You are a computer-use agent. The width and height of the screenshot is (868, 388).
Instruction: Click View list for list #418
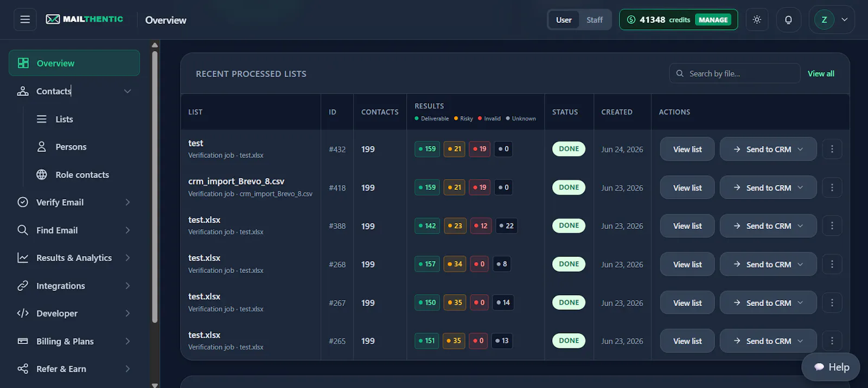(687, 188)
